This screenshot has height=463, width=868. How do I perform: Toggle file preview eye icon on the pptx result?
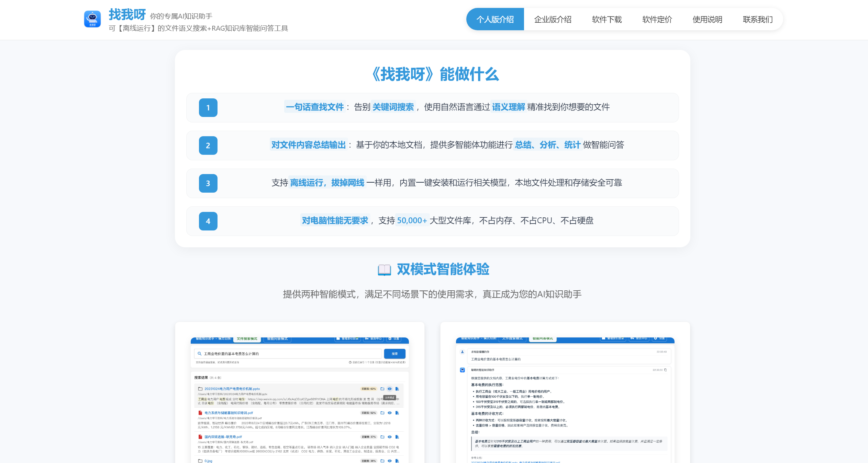point(389,389)
